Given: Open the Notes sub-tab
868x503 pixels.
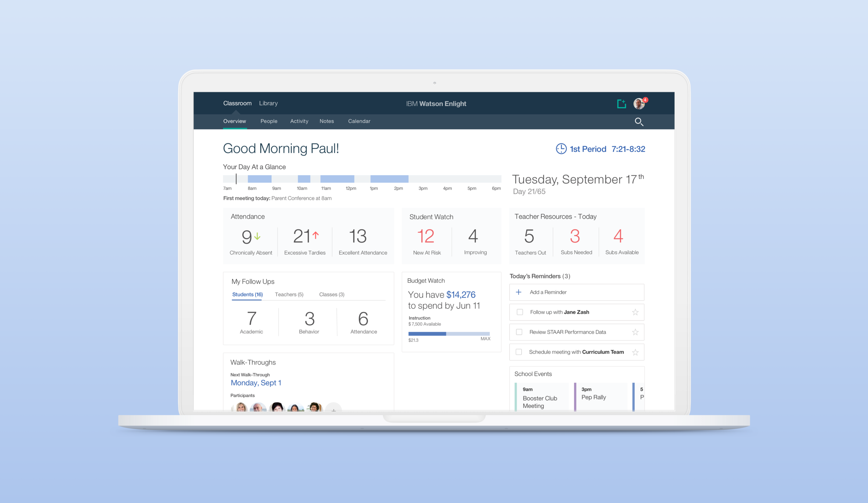Looking at the screenshot, I should [327, 121].
